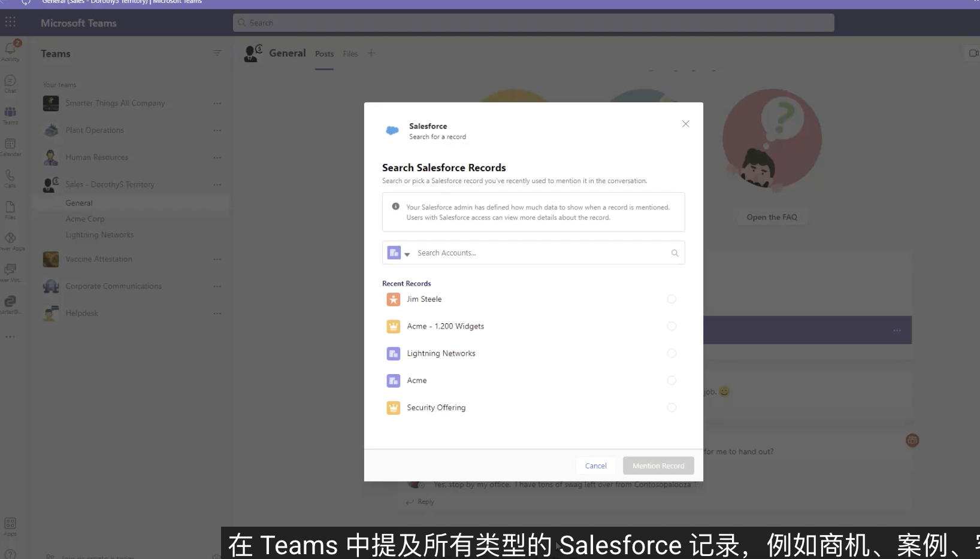Open more options for Helpdesk team

[217, 314]
